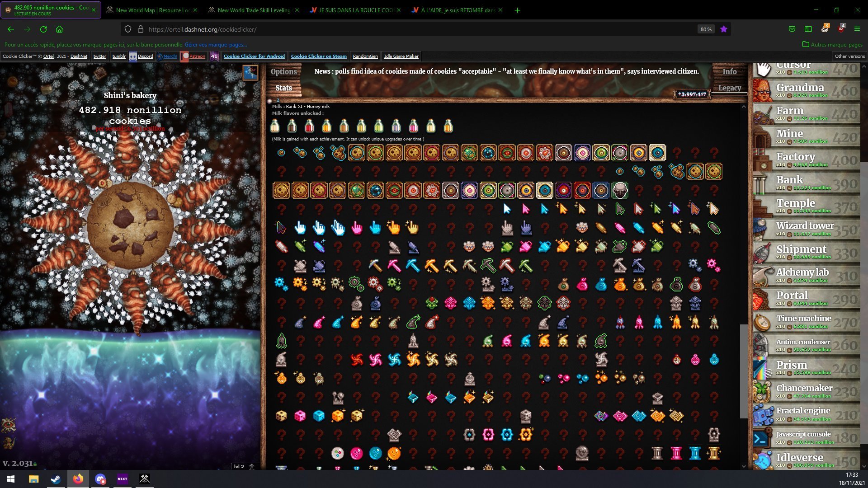This screenshot has width=868, height=488.
Task: Open the Legacy ascension button
Action: coord(730,88)
